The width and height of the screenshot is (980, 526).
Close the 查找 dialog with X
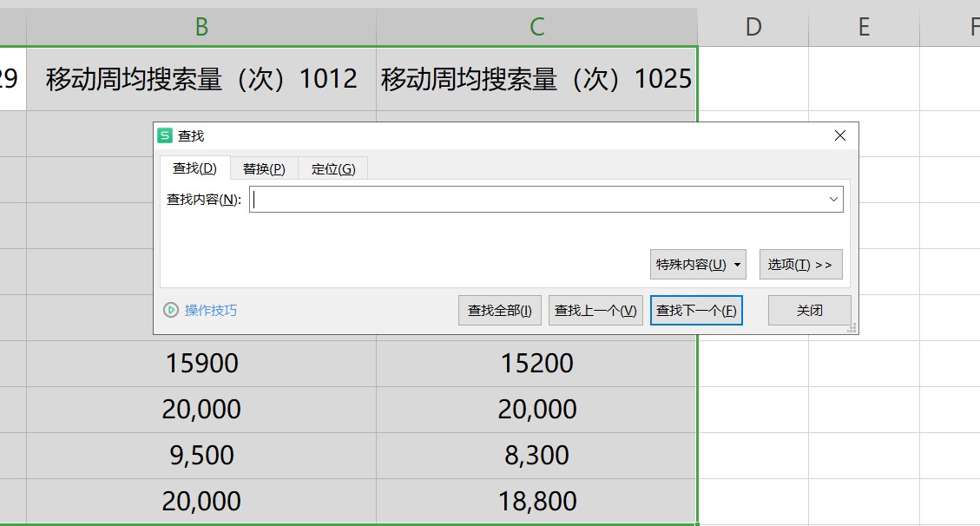[839, 136]
